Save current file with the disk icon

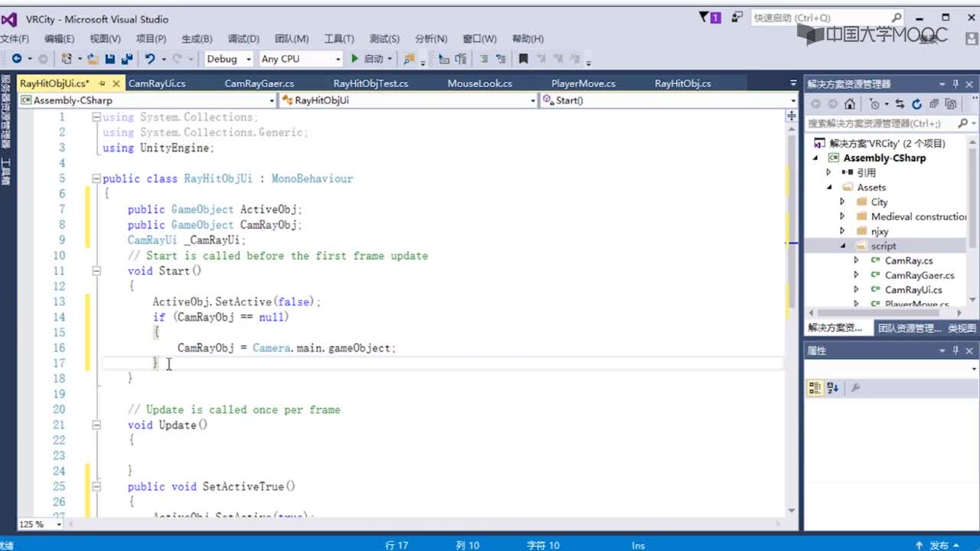[x=110, y=59]
